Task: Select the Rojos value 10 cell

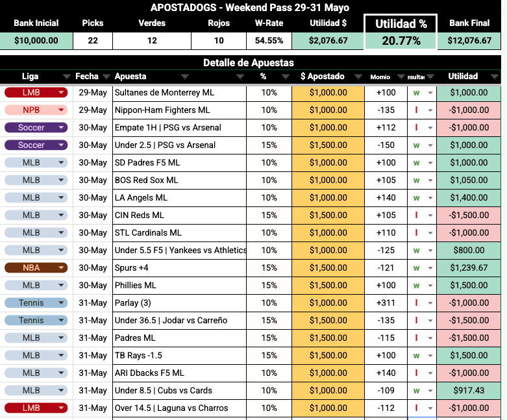Action: 219,41
